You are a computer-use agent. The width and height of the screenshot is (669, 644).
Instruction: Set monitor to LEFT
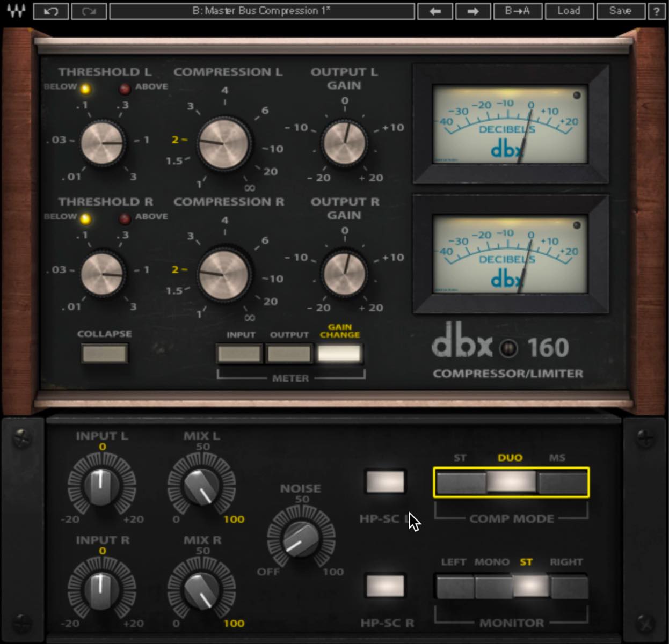tap(455, 587)
